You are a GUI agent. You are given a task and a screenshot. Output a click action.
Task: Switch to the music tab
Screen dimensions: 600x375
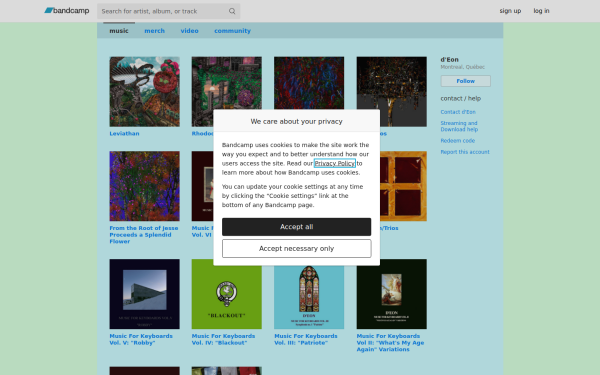pos(119,31)
